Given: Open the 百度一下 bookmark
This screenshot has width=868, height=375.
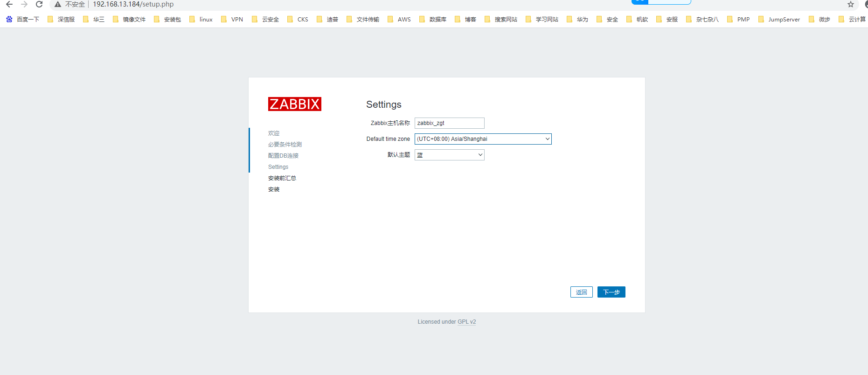Looking at the screenshot, I should tap(22, 19).
